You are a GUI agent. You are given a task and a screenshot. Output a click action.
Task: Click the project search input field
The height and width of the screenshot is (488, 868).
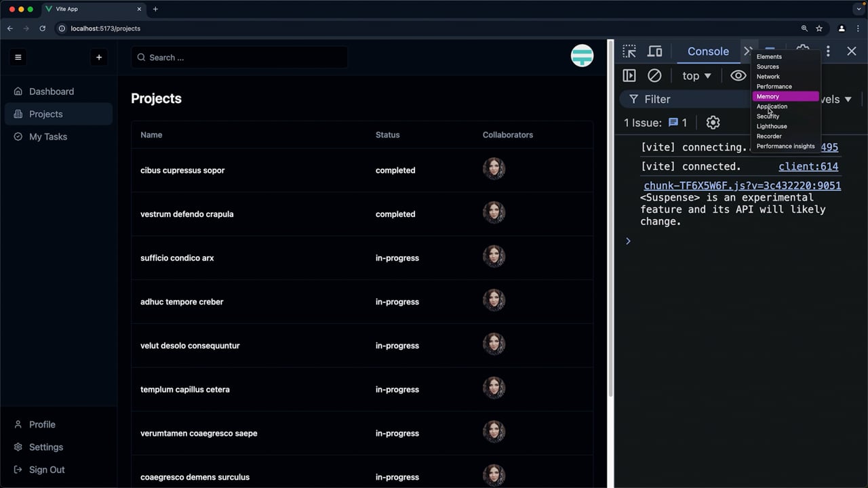239,58
